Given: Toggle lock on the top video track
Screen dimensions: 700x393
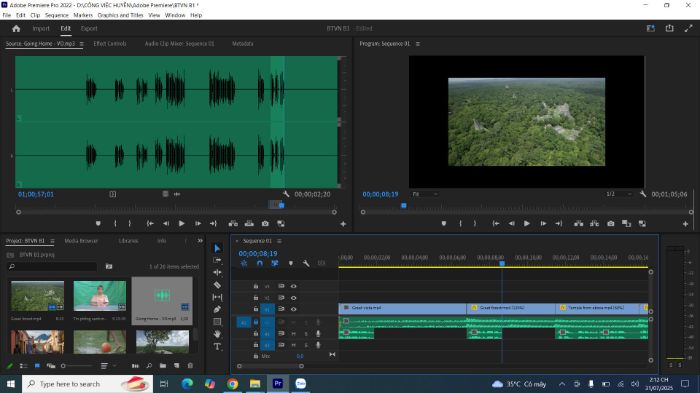Looking at the screenshot, I should pyautogui.click(x=256, y=286).
